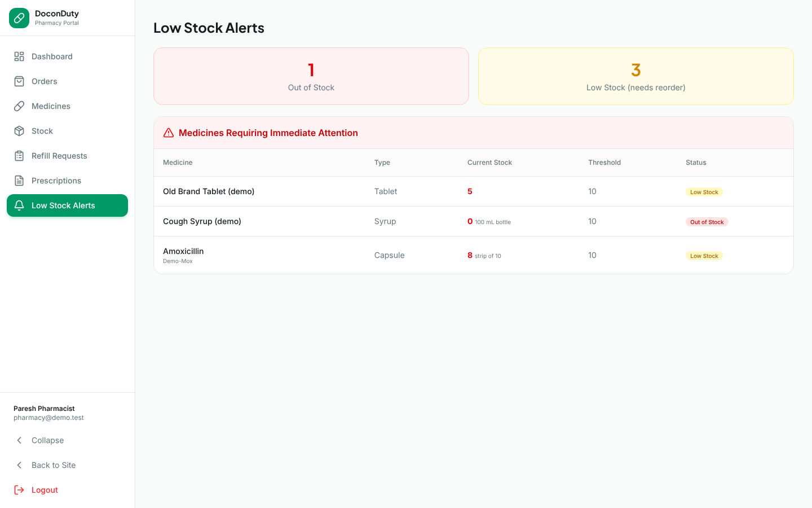Click the Tablet type cell
This screenshot has width=812, height=508.
(x=386, y=191)
